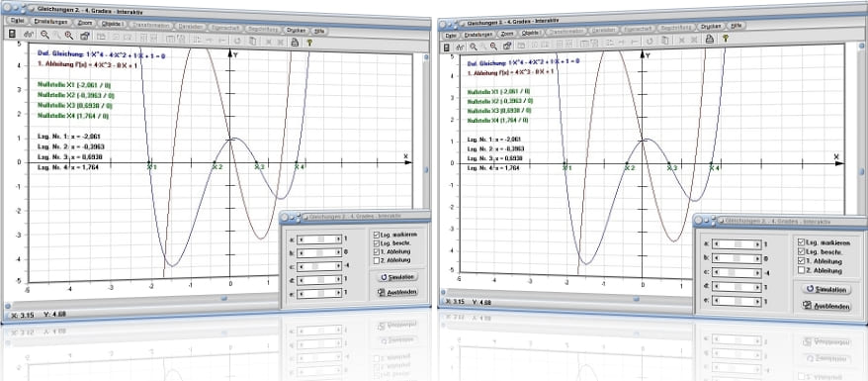Screen dimensions: 868x381
Task: Open the Drucken menu in left window
Action: 296,30
